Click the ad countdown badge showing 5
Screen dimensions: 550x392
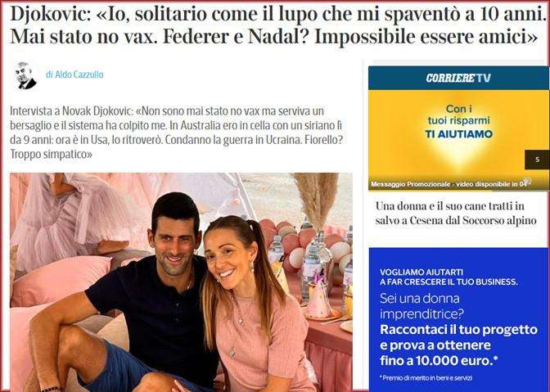coord(537,160)
